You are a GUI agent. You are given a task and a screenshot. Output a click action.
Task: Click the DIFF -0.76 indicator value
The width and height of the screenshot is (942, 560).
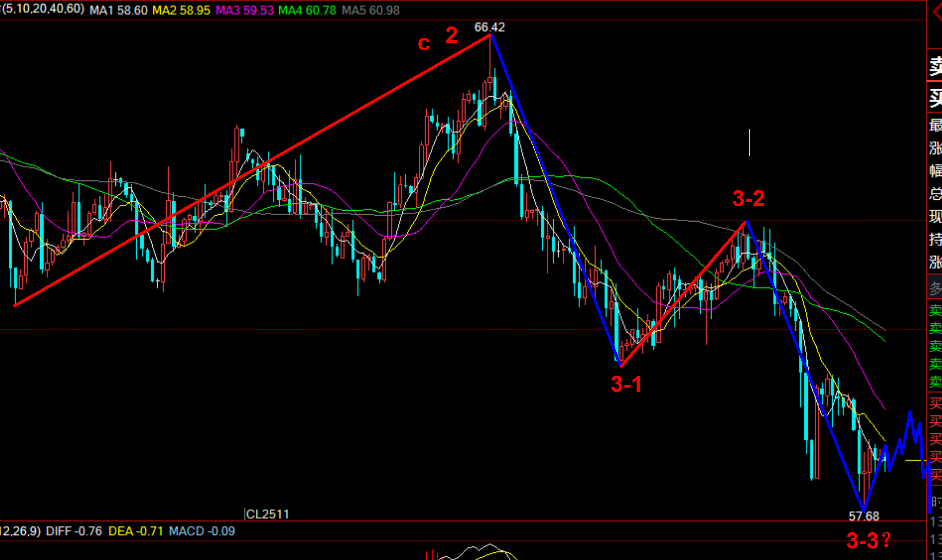74,531
